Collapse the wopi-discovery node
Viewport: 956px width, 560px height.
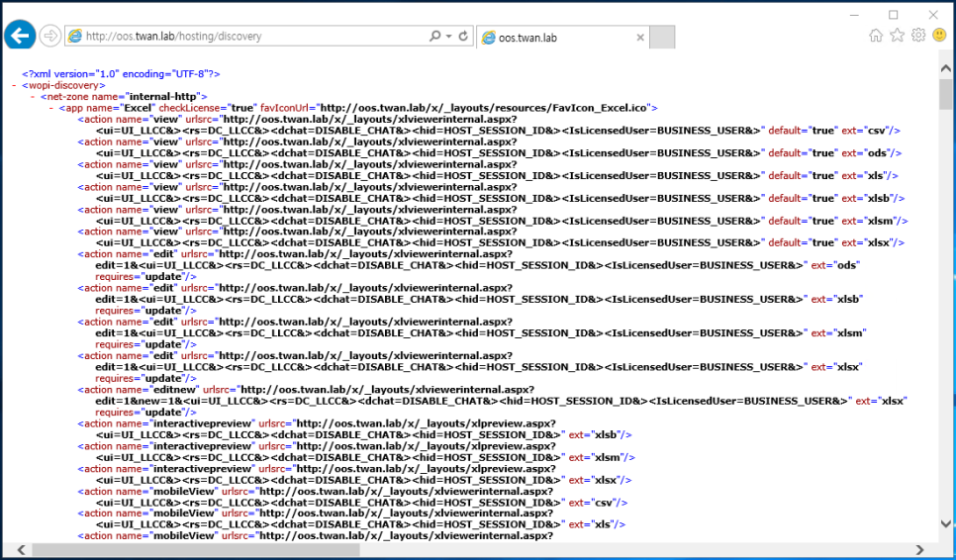[x=14, y=85]
